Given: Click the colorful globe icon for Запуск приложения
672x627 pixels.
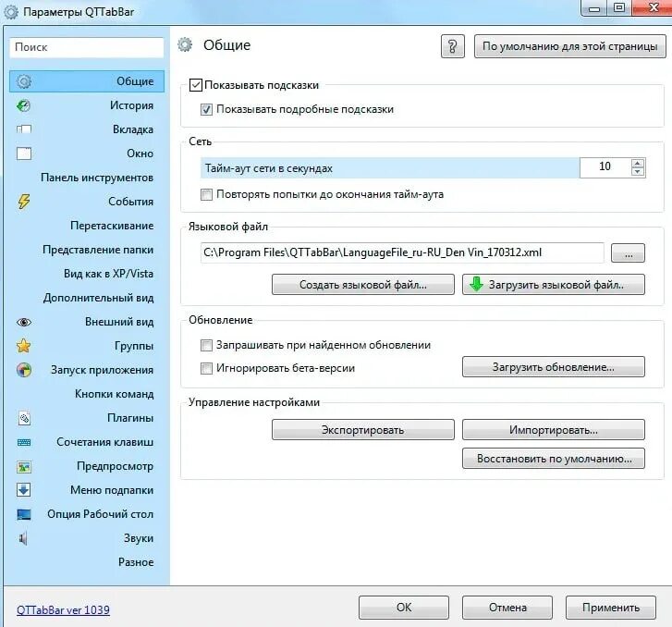Looking at the screenshot, I should pos(24,370).
